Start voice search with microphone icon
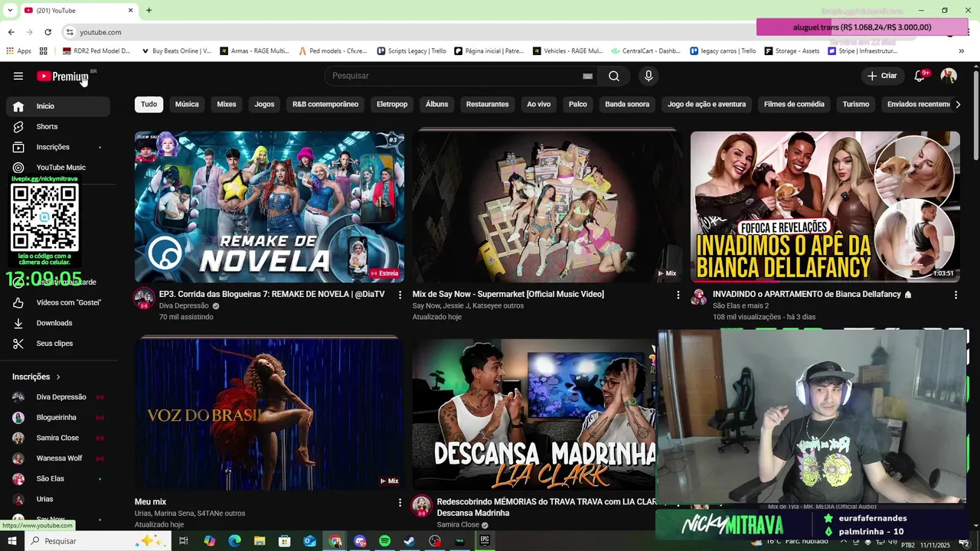The image size is (980, 551). [x=648, y=76]
